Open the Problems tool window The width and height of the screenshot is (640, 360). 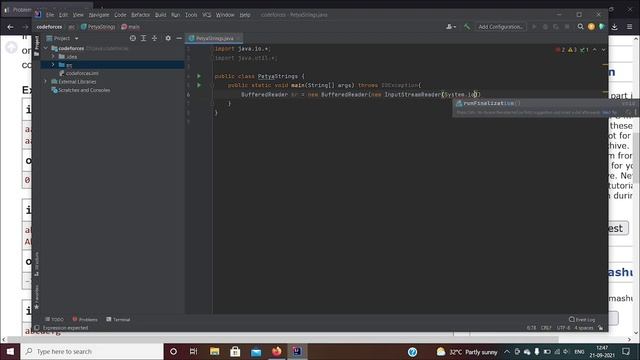(x=85, y=319)
